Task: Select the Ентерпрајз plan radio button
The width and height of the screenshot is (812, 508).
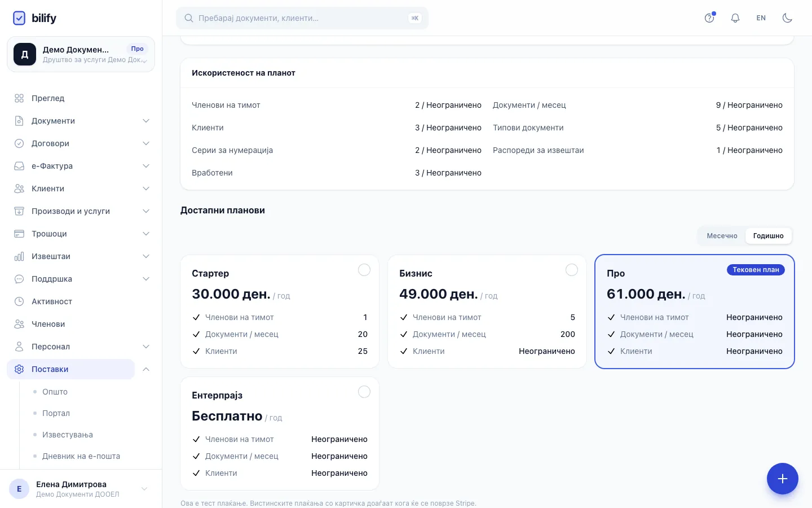Action: pyautogui.click(x=364, y=392)
